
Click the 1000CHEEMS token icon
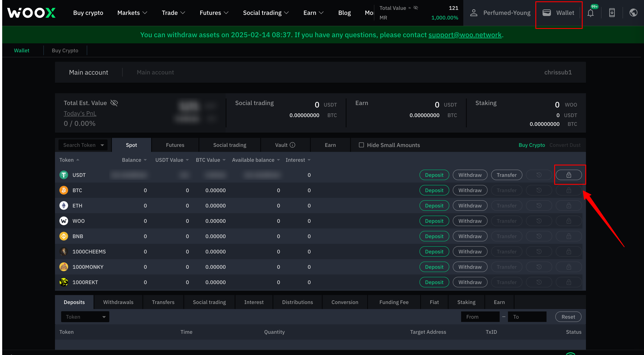[x=64, y=251]
